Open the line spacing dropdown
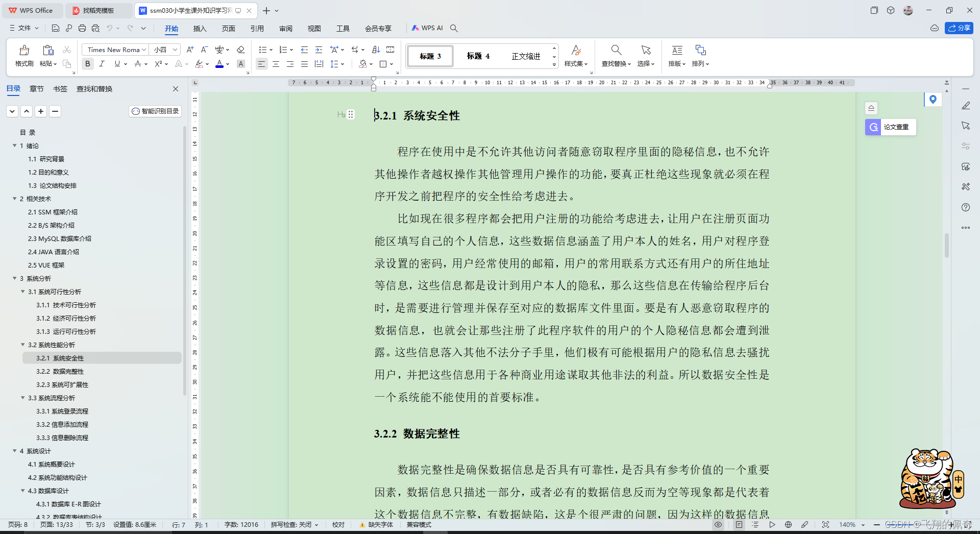 342,64
